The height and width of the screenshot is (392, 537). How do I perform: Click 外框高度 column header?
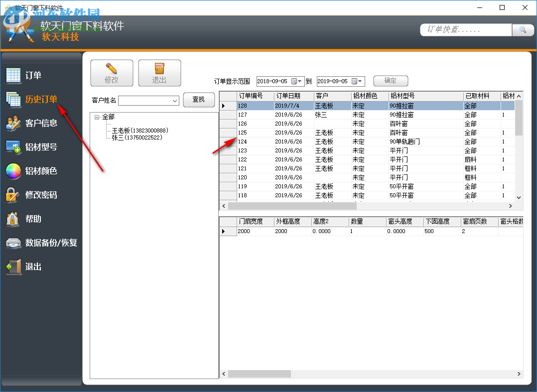292,222
